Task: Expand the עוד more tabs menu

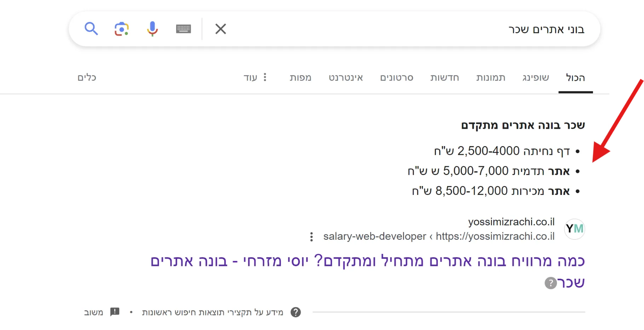Action: [255, 77]
